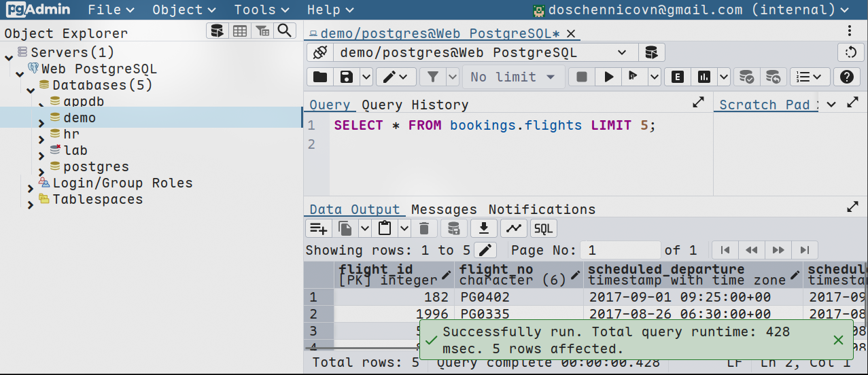Screen dimensions: 868x375
Task: Click the Explain query E icon
Action: point(677,77)
